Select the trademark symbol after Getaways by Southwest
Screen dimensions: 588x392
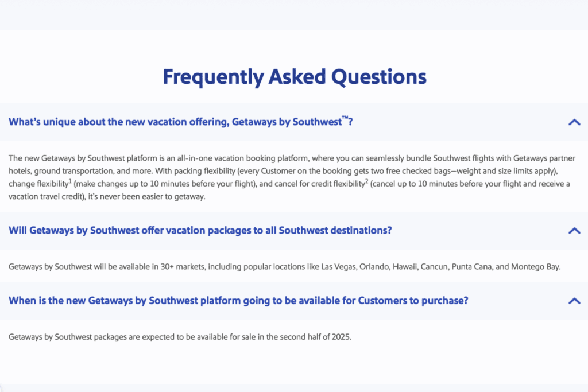[x=345, y=118]
